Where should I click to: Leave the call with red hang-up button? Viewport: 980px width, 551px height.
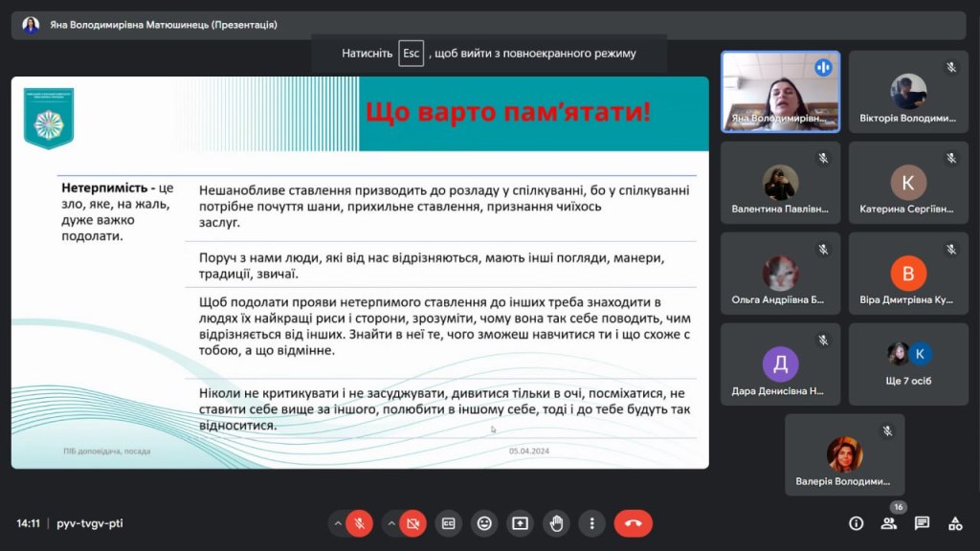point(634,523)
